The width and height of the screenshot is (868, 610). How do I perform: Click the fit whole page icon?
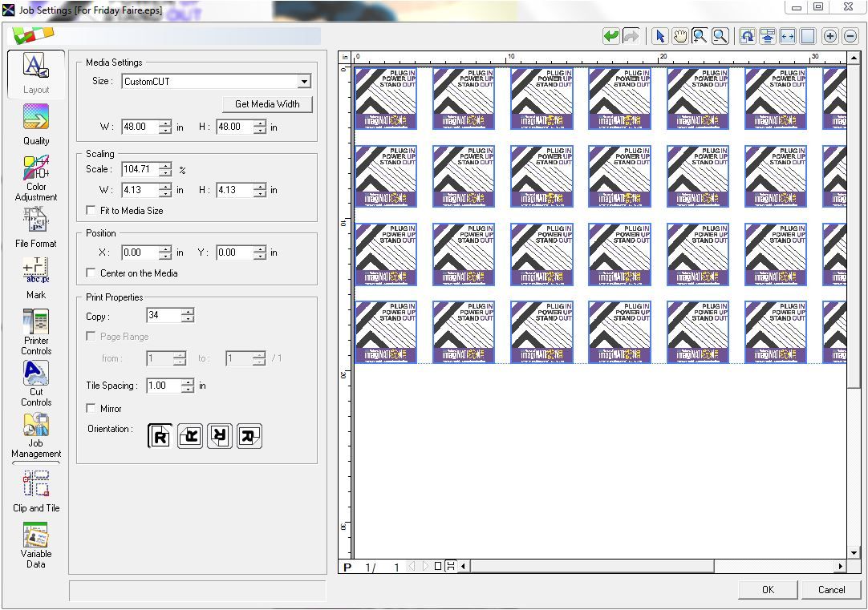[x=808, y=37]
